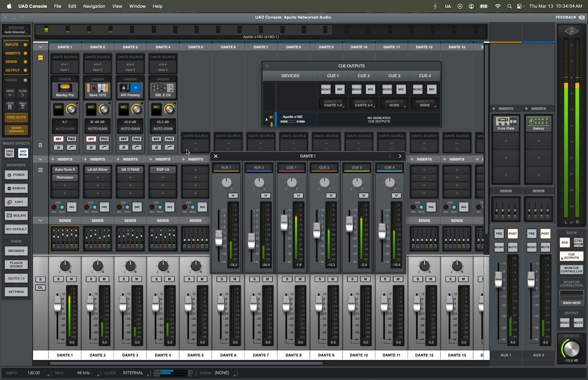
Task: Click the AUX 1 send pan knob in DANTE 1 popup
Action: tap(226, 182)
